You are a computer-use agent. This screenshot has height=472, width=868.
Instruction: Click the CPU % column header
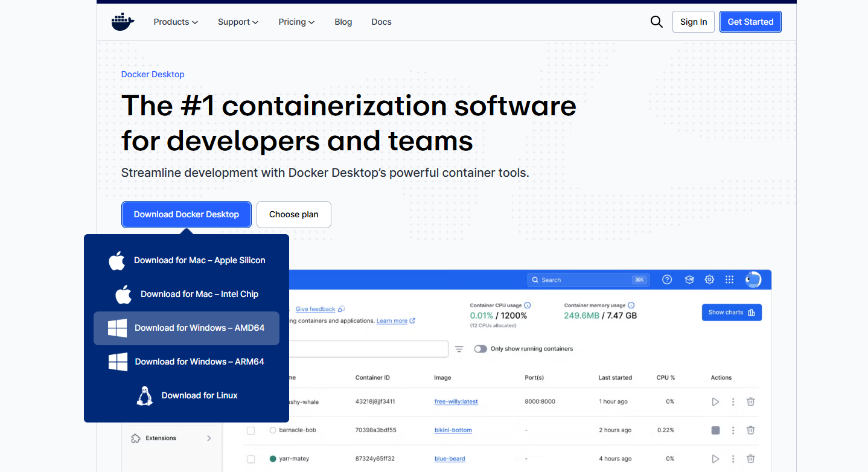pyautogui.click(x=666, y=378)
